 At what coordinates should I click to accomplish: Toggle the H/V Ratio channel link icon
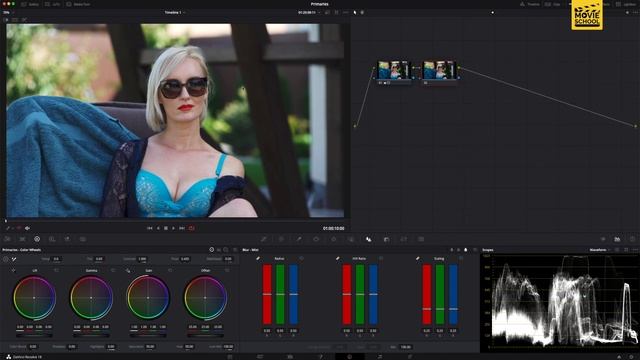tap(338, 258)
